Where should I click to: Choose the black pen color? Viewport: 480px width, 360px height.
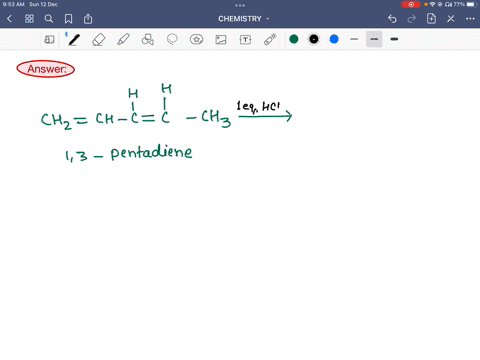tap(314, 39)
